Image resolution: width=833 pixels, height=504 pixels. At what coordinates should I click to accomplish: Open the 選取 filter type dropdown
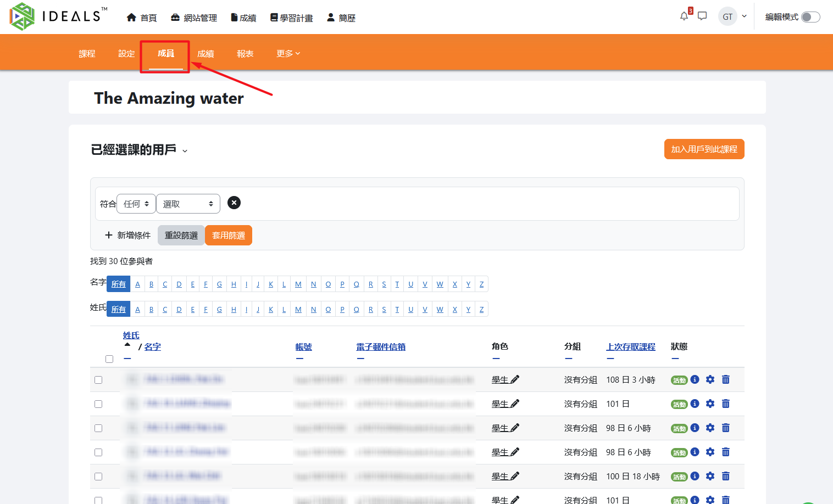point(188,204)
